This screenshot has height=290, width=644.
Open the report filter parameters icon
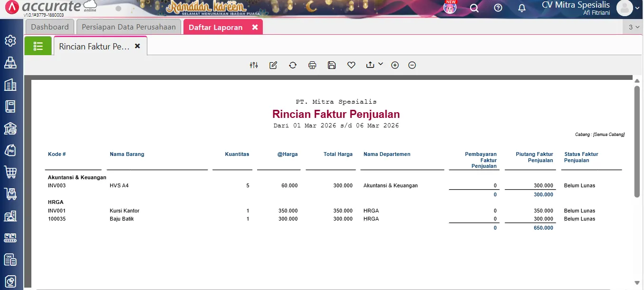(254, 65)
